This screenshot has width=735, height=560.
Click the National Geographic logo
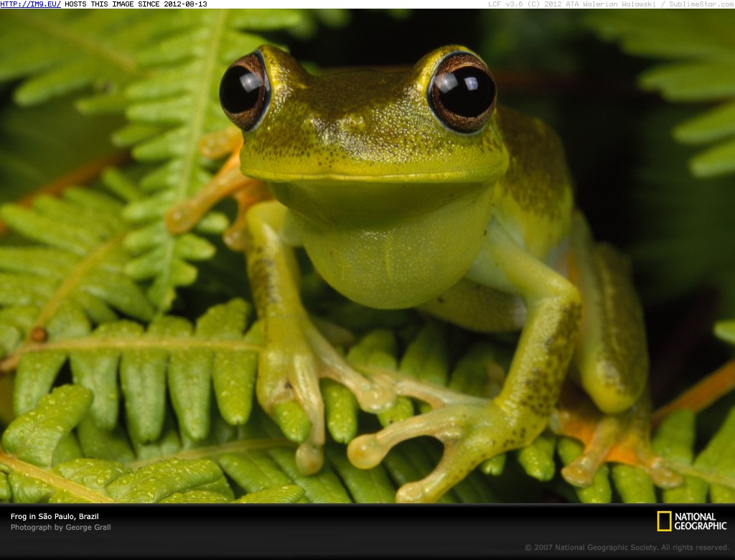click(692, 521)
